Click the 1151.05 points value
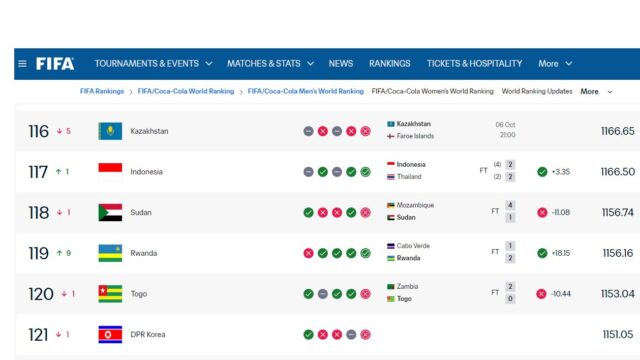Image resolution: width=640 pixels, height=360 pixels. [618, 335]
